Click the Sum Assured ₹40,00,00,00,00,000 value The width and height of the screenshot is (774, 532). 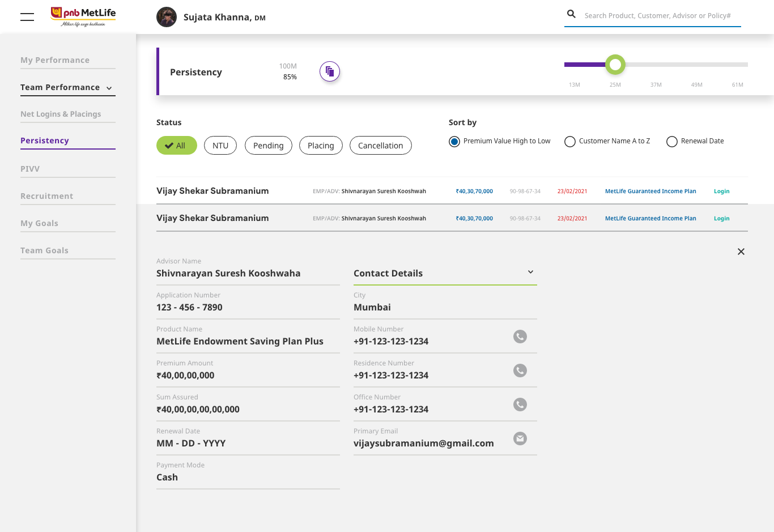pyautogui.click(x=198, y=409)
